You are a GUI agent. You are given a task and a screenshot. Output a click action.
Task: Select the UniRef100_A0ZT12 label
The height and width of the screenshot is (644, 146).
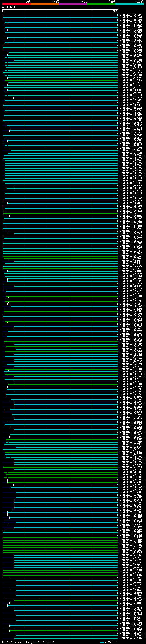coord(131,565)
